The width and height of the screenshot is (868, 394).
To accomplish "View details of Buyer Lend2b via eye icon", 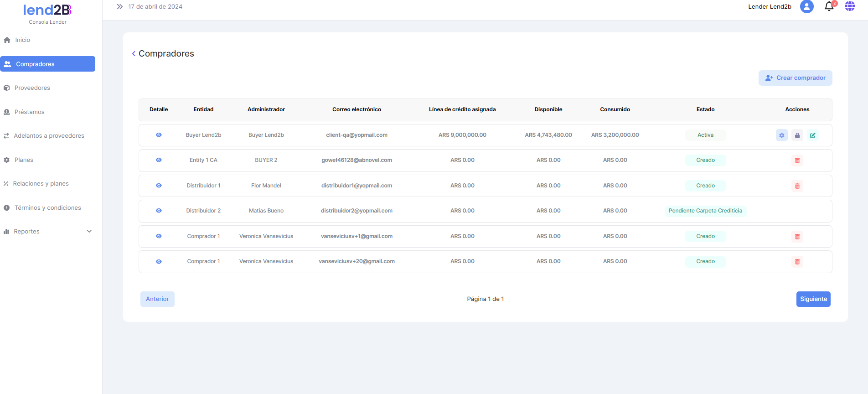I will [159, 135].
